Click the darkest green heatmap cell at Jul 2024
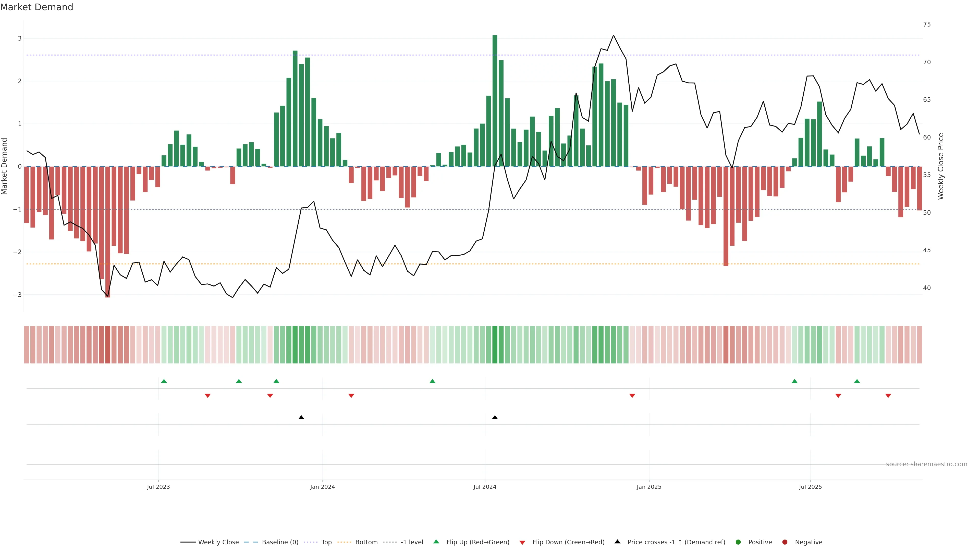The image size is (980, 551). (x=495, y=345)
